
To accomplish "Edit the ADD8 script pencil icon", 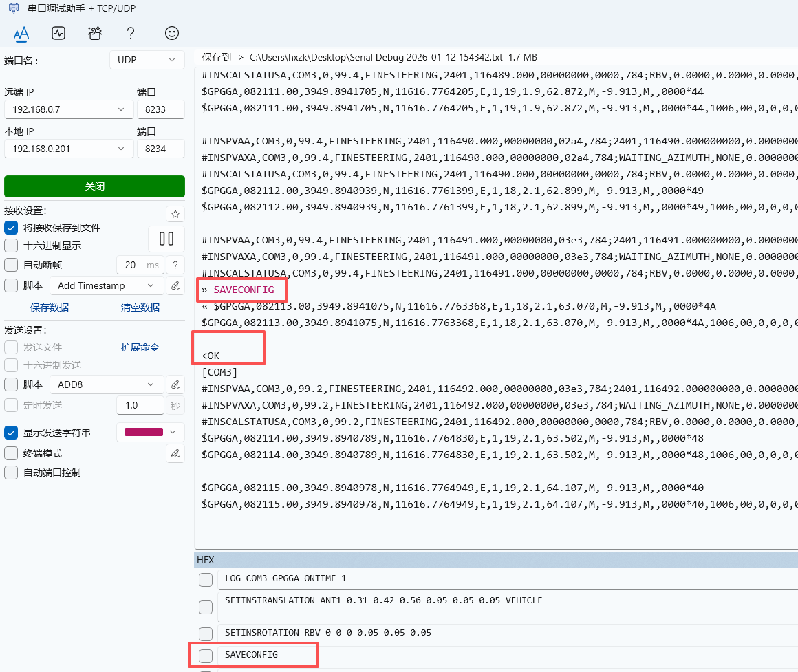I will (175, 384).
